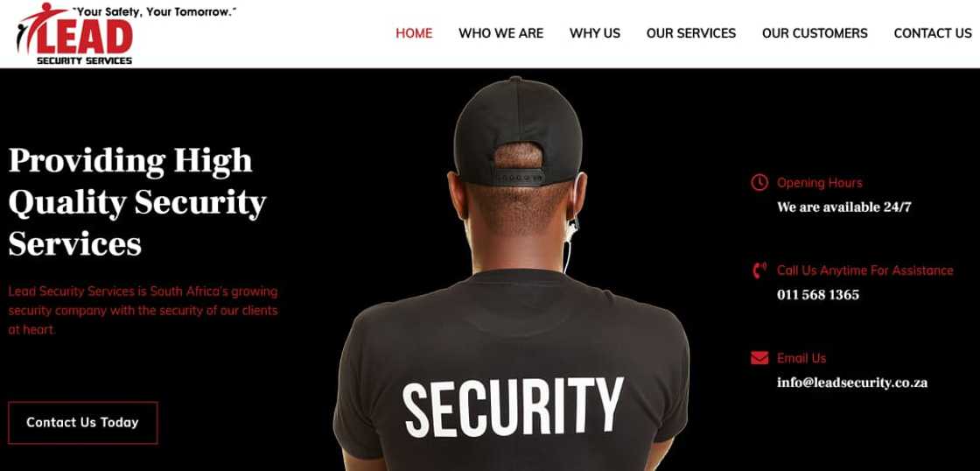
Task: Open the WHO WE ARE page
Action: click(500, 33)
